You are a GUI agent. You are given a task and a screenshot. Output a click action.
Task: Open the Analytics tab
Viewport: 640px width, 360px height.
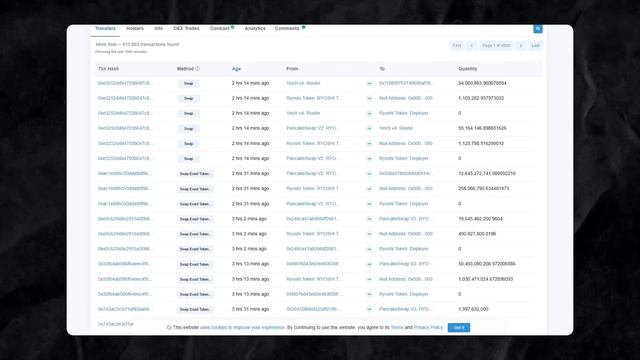(255, 29)
